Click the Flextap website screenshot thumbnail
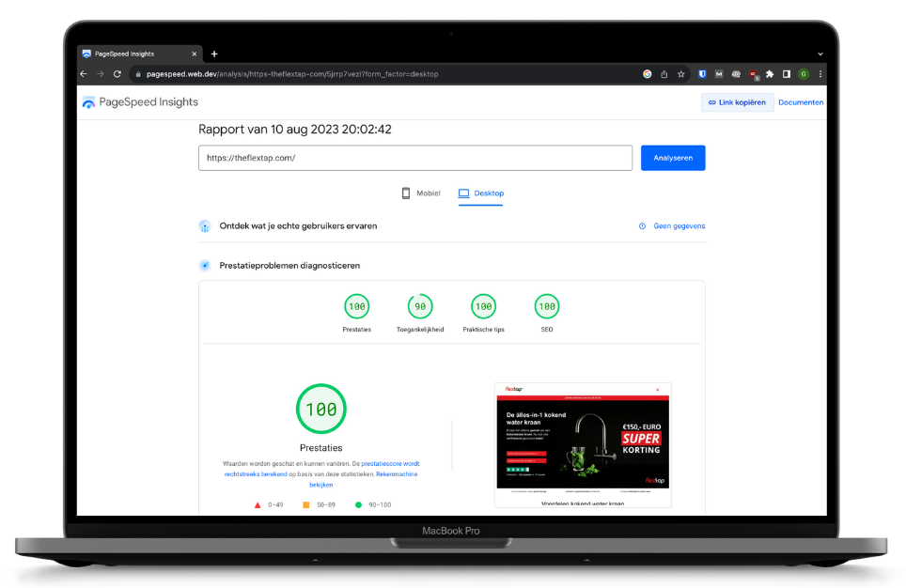 coord(583,444)
